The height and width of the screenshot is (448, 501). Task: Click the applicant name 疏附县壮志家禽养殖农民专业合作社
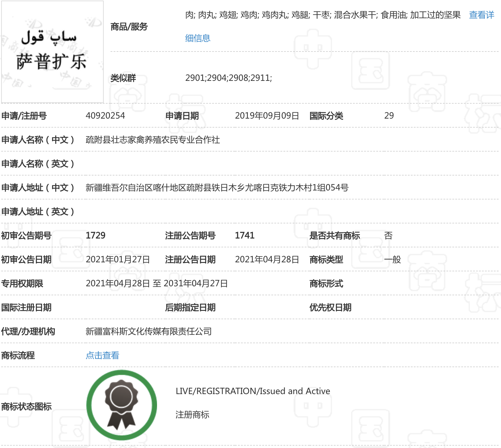tap(153, 140)
